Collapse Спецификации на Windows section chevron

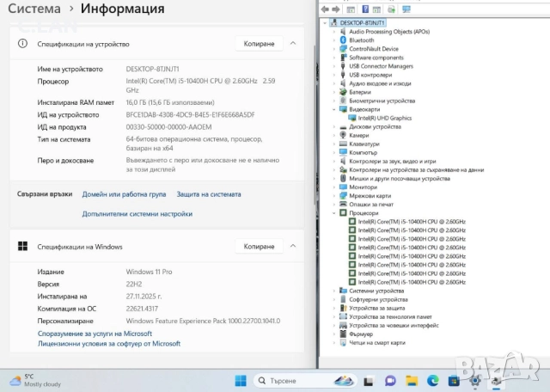click(x=293, y=246)
